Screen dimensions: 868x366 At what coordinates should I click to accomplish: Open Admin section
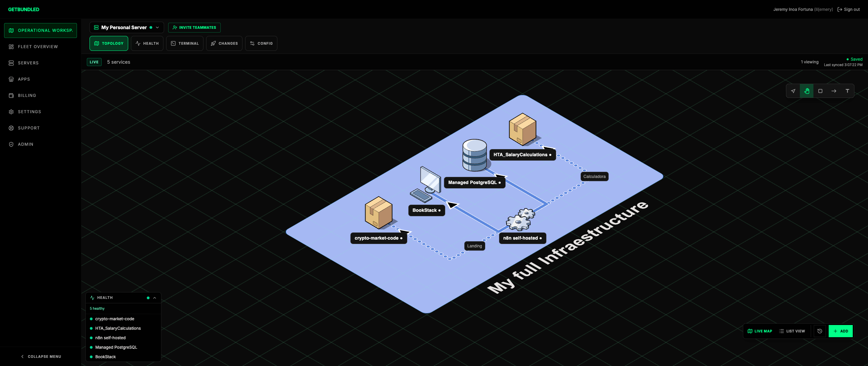coord(40,144)
